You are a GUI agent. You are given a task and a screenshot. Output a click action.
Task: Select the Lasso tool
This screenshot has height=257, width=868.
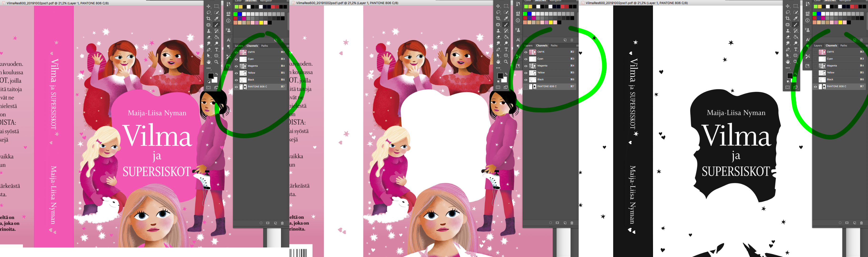point(209,12)
